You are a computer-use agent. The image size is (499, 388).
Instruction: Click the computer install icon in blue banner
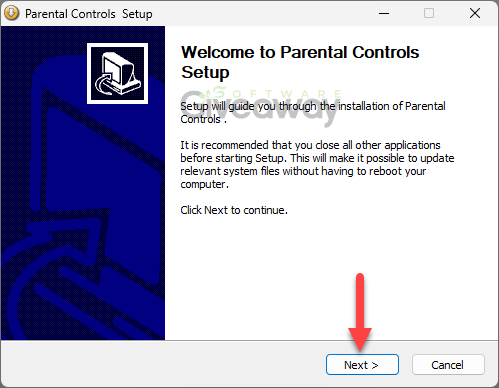pos(117,73)
